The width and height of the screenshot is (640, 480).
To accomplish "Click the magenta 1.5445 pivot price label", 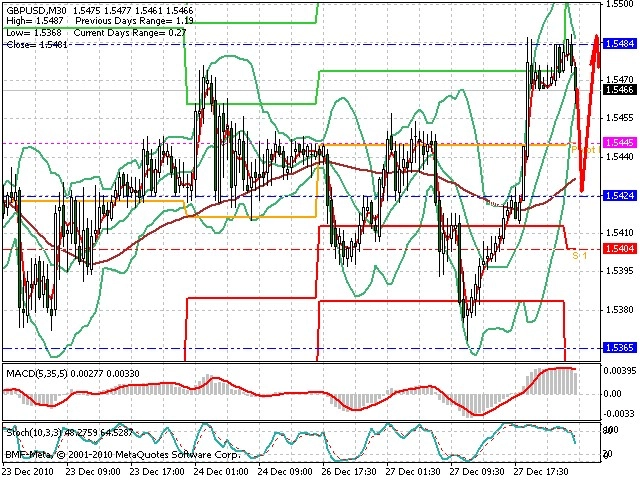I will coord(620,142).
